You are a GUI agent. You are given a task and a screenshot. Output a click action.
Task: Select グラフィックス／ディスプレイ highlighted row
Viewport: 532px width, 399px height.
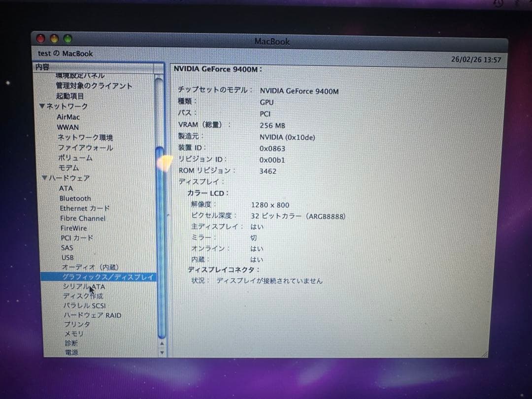click(x=99, y=277)
